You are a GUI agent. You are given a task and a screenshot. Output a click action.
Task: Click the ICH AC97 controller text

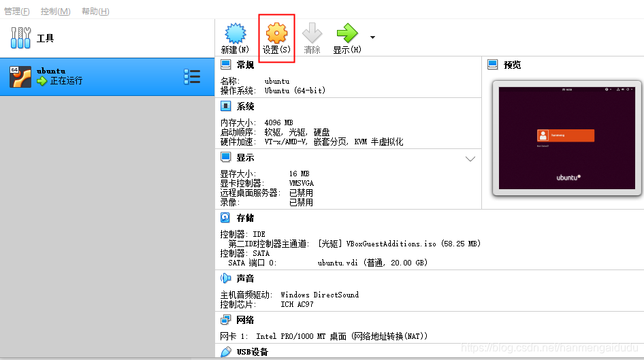pyautogui.click(x=297, y=305)
